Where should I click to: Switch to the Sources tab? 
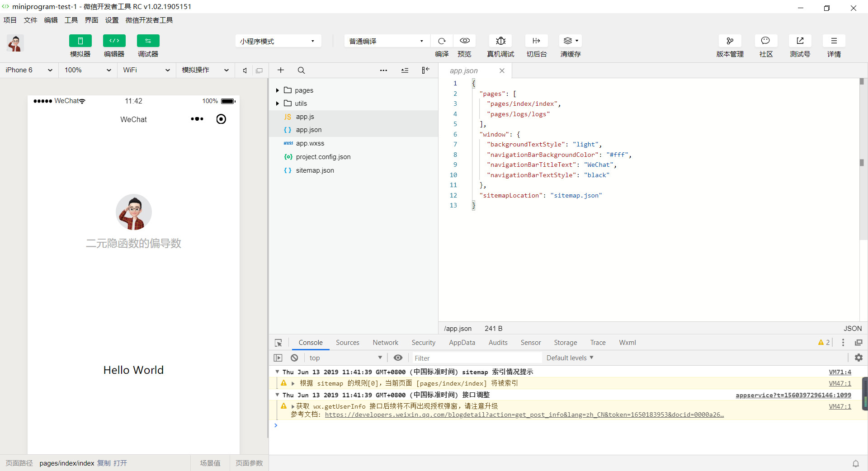[x=347, y=343]
